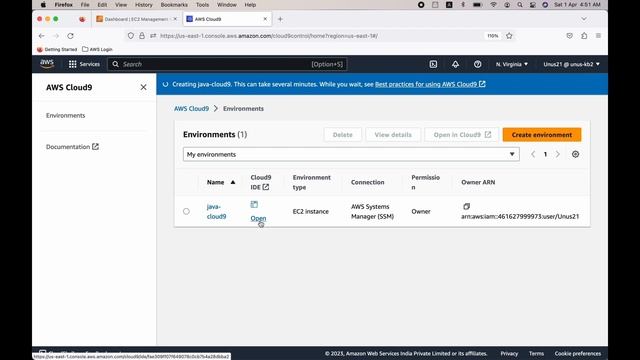The image size is (640, 360).
Task: Click the Cloud9 IDE icon above Open
Action: pos(254,204)
